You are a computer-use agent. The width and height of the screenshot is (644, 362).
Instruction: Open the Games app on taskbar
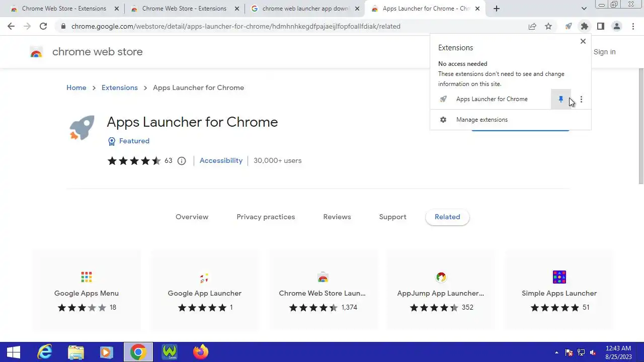169,352
